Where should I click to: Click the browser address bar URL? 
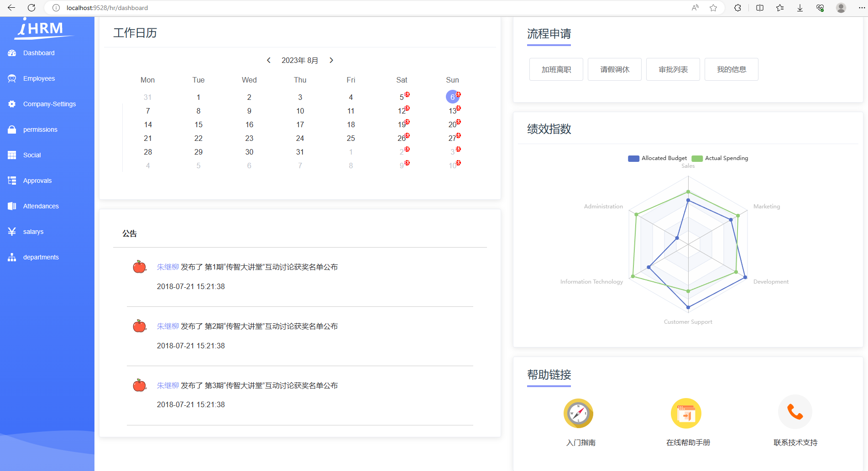(x=107, y=8)
